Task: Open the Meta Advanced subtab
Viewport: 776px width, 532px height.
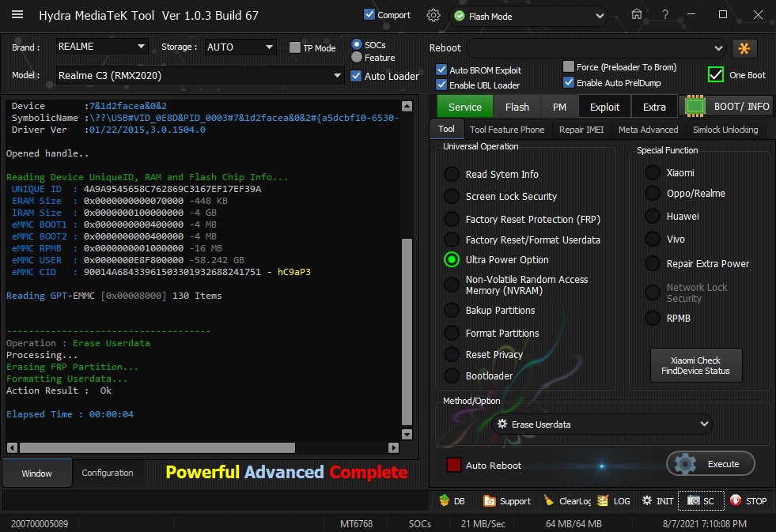Action: 649,130
